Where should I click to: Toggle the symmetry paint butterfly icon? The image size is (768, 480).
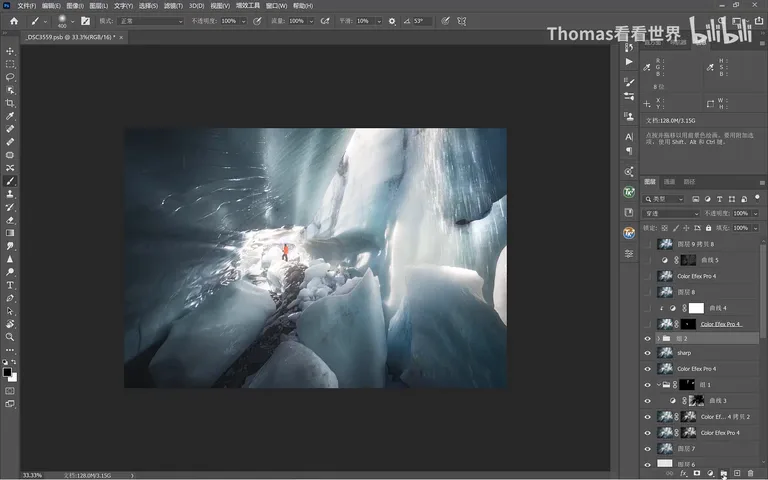point(461,21)
